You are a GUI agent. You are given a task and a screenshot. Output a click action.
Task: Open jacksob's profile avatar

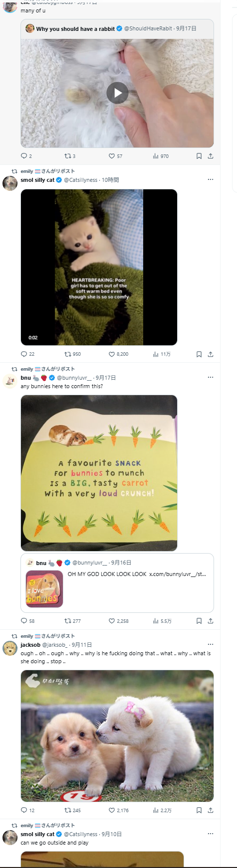[x=10, y=648]
